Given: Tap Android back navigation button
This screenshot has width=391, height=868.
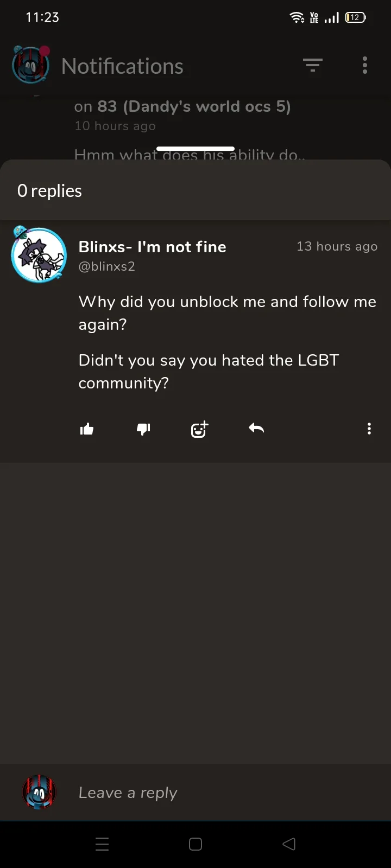Looking at the screenshot, I should coord(289,844).
